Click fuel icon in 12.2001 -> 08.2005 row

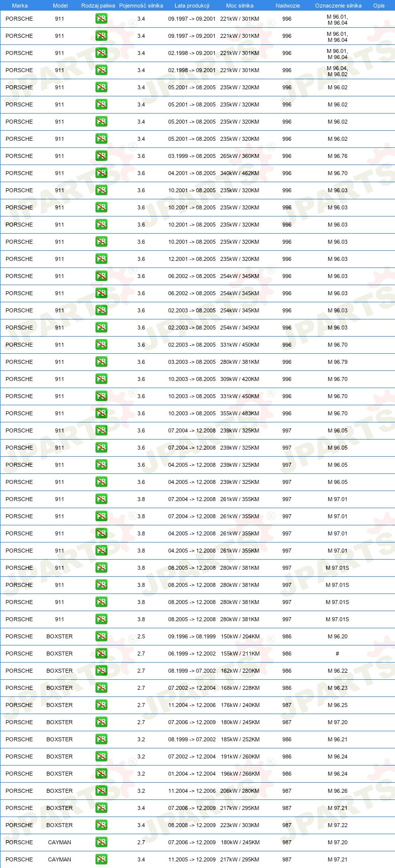[x=101, y=259]
